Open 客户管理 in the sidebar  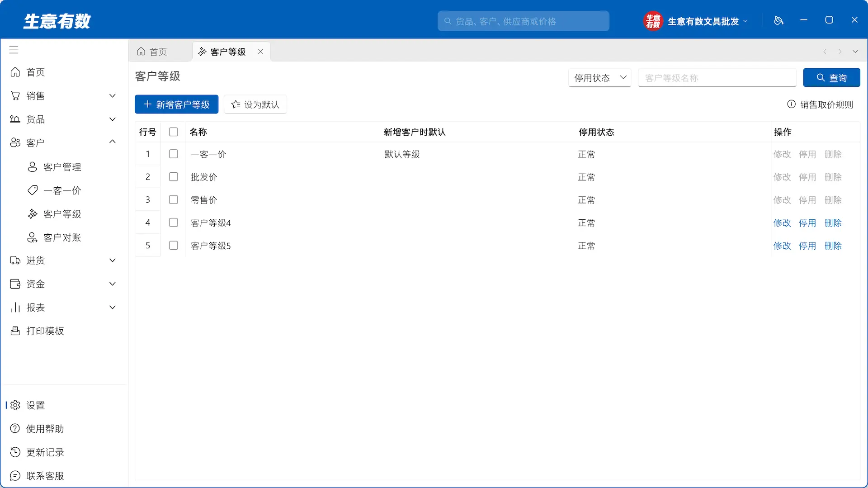click(x=63, y=167)
